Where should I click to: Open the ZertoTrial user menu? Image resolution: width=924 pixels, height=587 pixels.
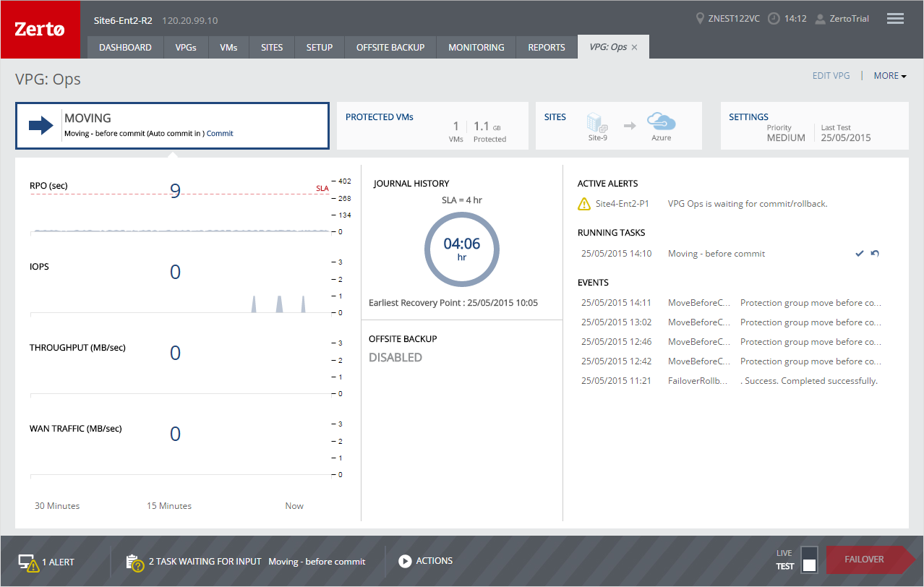pyautogui.click(x=842, y=19)
